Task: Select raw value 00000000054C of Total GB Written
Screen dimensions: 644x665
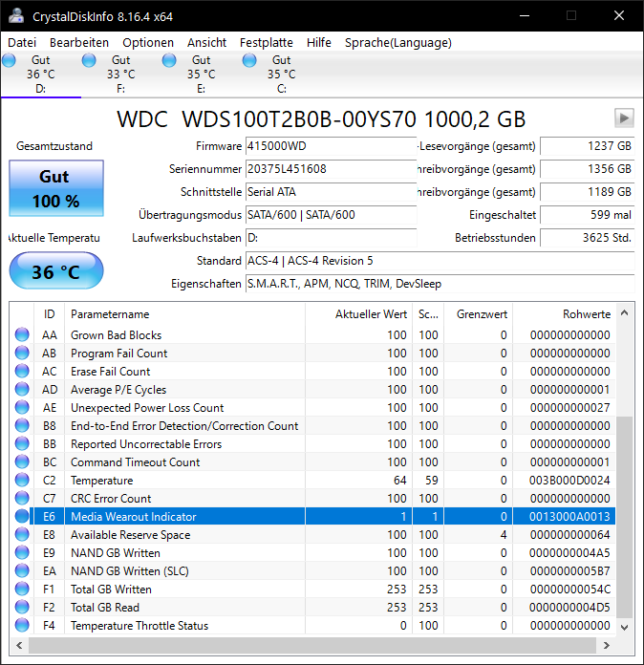Action: click(x=570, y=590)
